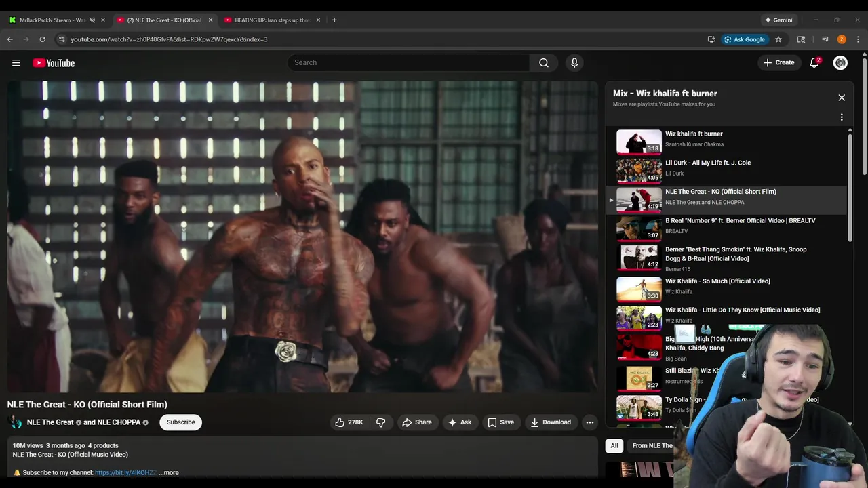Close the MrBackPackN Stream tab
Image resolution: width=868 pixels, height=488 pixels.
pyautogui.click(x=103, y=20)
